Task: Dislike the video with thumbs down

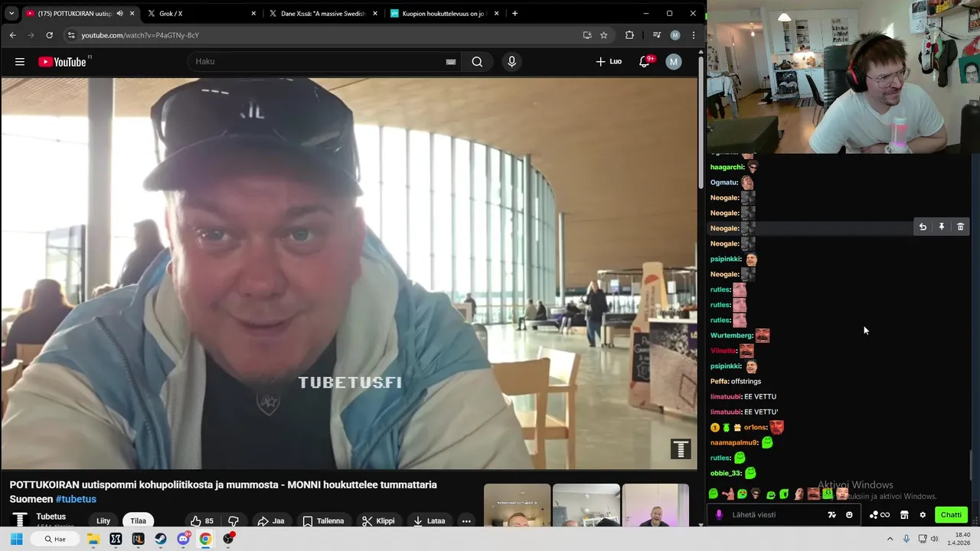Action: [234, 521]
